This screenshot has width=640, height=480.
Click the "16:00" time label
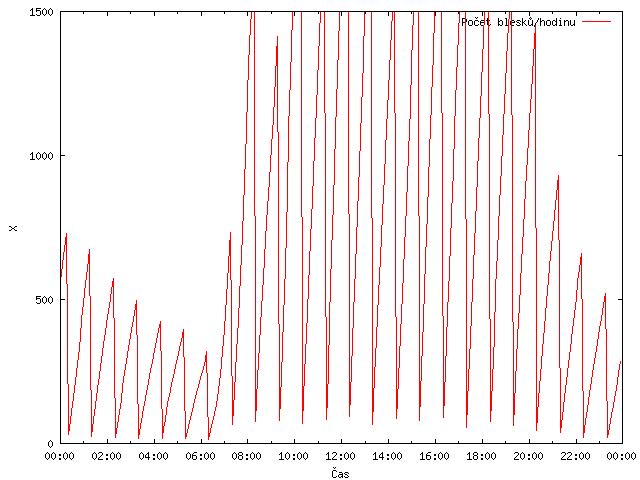435,456
